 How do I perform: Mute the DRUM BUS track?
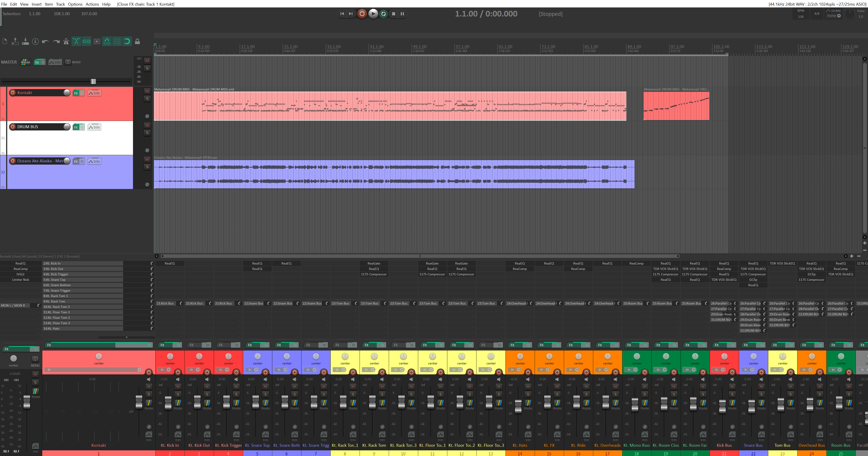click(x=147, y=125)
